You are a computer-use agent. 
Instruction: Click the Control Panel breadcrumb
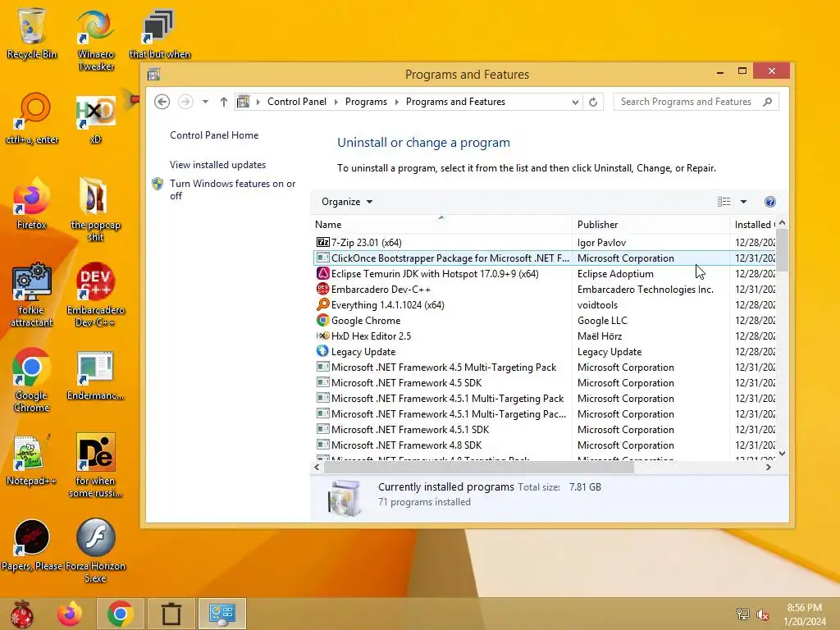coord(297,102)
